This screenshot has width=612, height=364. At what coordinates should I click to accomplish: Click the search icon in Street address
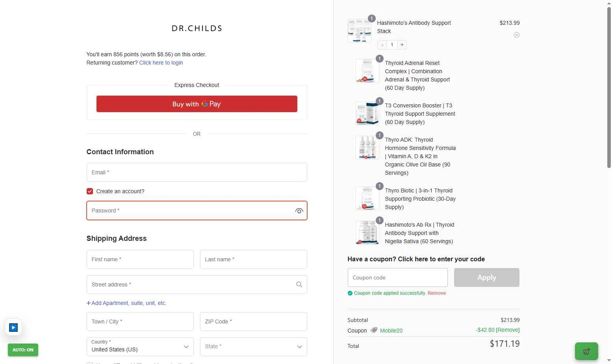pyautogui.click(x=299, y=285)
